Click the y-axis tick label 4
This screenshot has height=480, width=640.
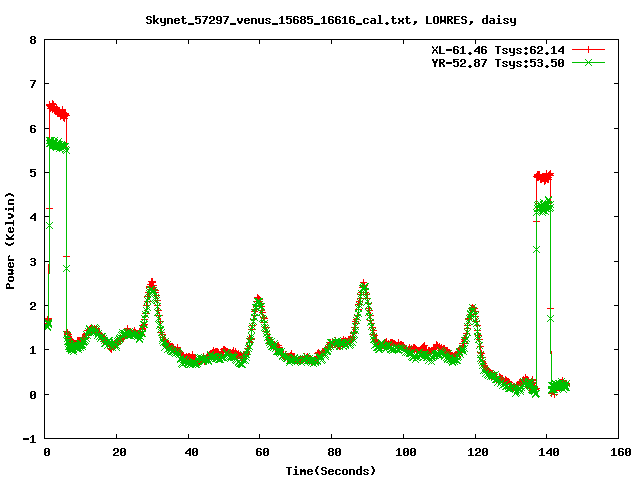[33, 217]
